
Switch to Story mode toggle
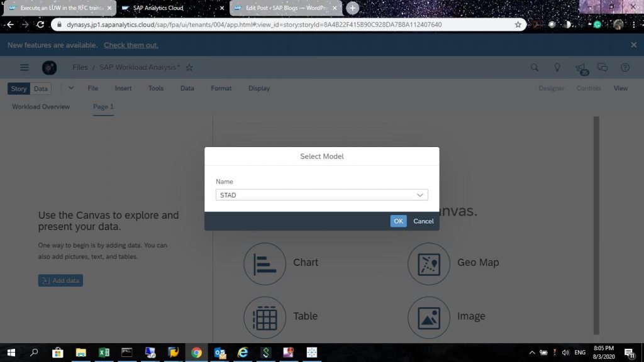click(18, 89)
